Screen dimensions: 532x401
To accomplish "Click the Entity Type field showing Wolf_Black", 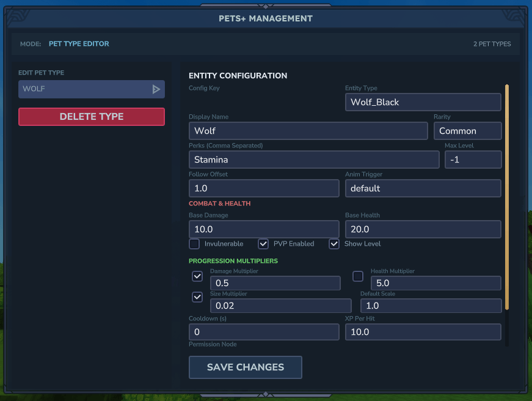I will point(423,102).
